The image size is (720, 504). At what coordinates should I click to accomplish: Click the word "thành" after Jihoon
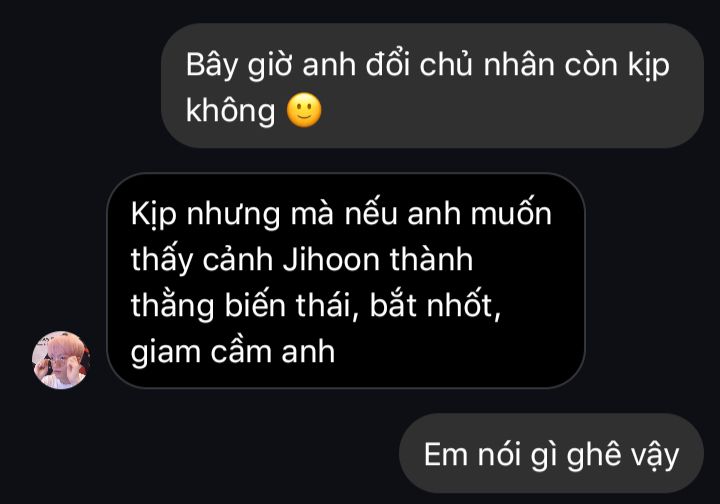[x=431, y=259]
